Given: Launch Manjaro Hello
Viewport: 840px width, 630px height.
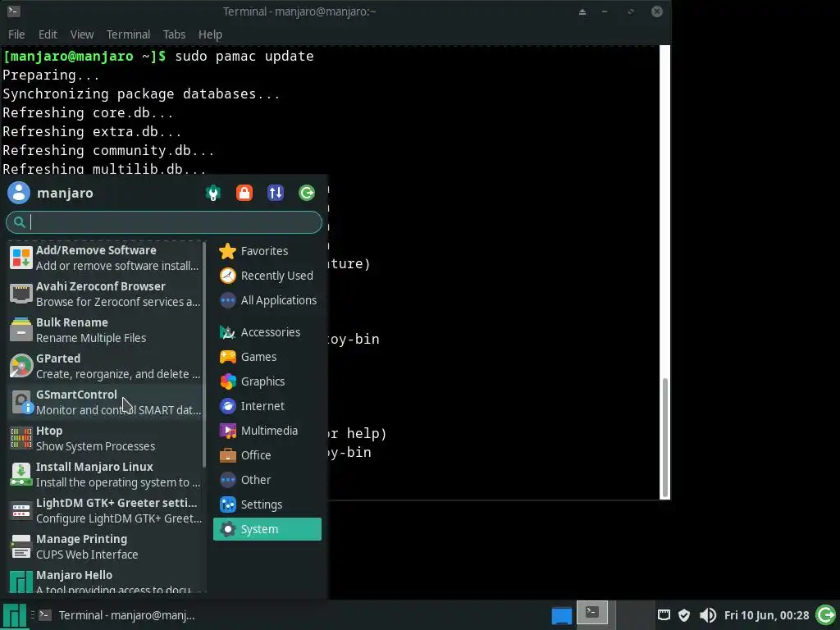Looking at the screenshot, I should coord(106,582).
